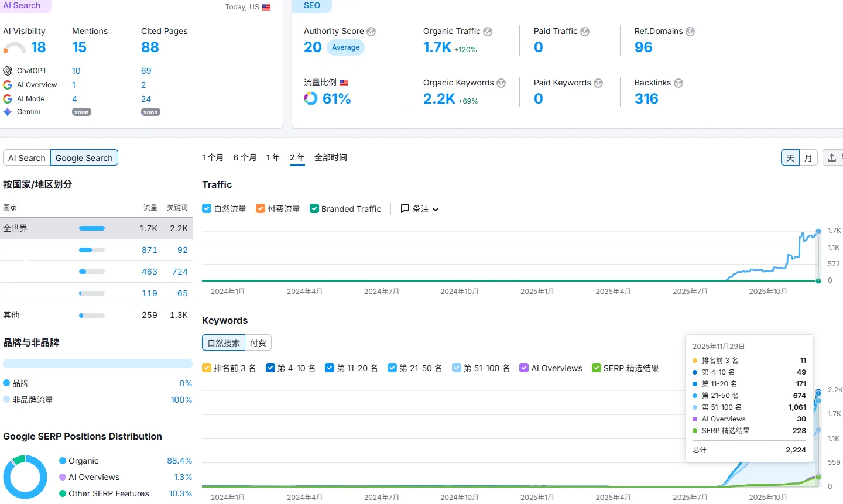Click the AI Visibility gauge icon
The height and width of the screenshot is (504, 843).
click(15, 48)
